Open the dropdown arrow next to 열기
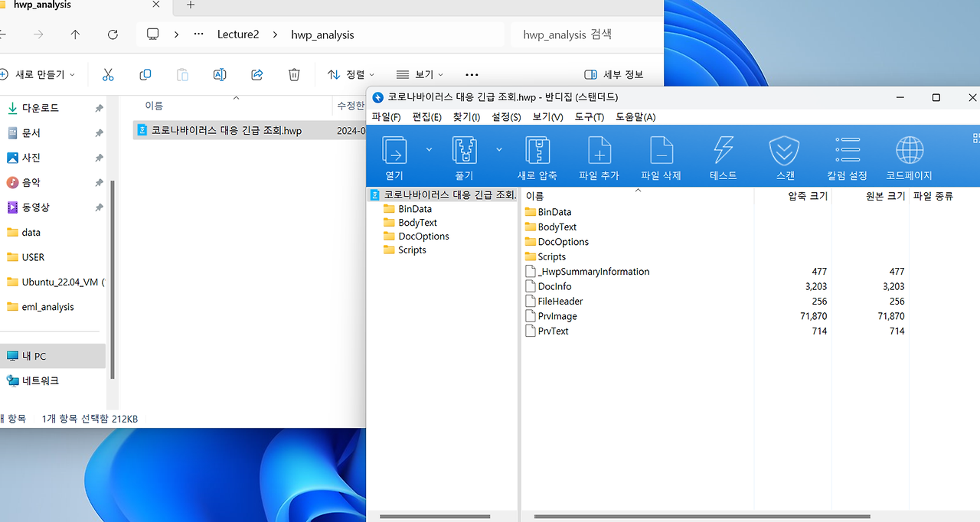The width and height of the screenshot is (980, 522). click(x=429, y=149)
